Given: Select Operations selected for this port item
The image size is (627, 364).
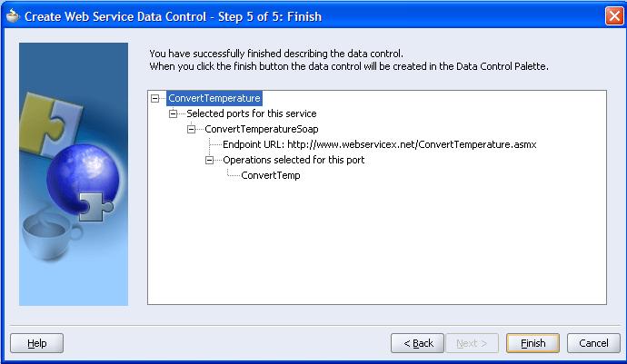Looking at the screenshot, I should point(294,160).
